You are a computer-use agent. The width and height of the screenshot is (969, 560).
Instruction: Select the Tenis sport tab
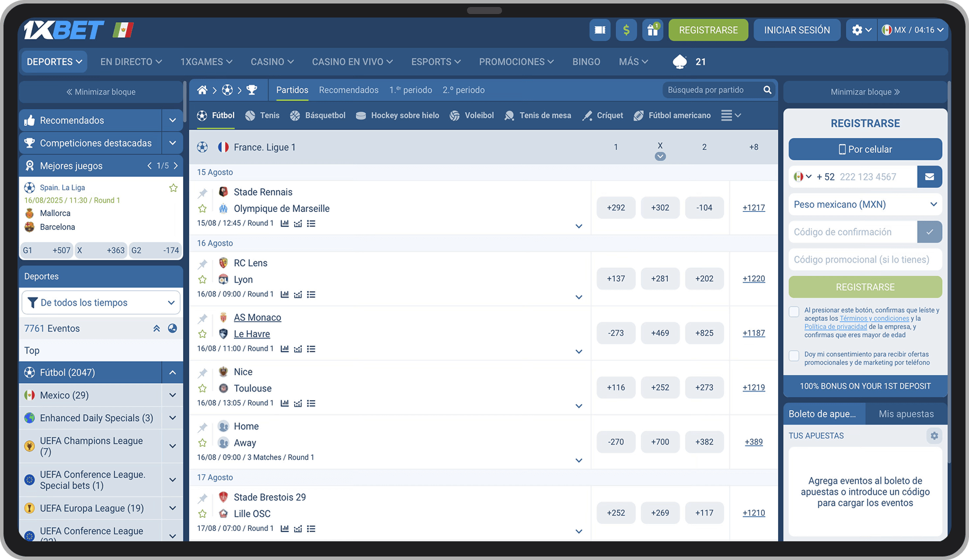[263, 116]
